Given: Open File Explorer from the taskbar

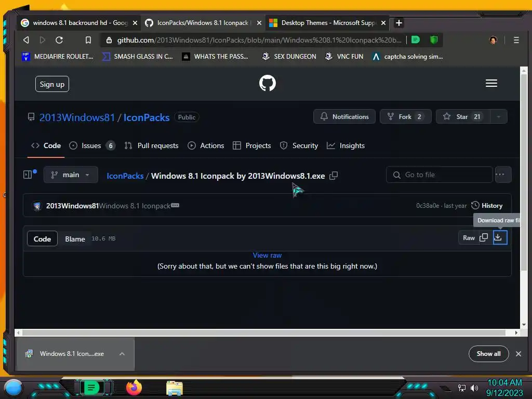Looking at the screenshot, I should [x=175, y=388].
